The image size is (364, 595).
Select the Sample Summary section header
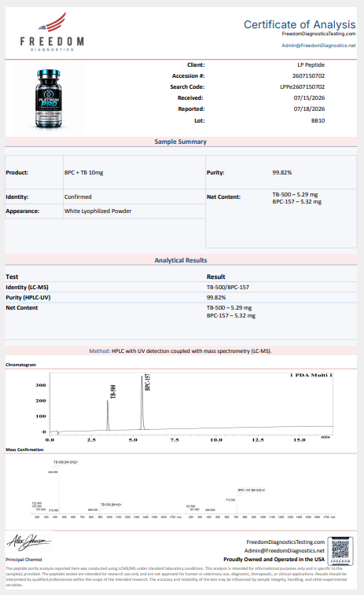(x=181, y=141)
